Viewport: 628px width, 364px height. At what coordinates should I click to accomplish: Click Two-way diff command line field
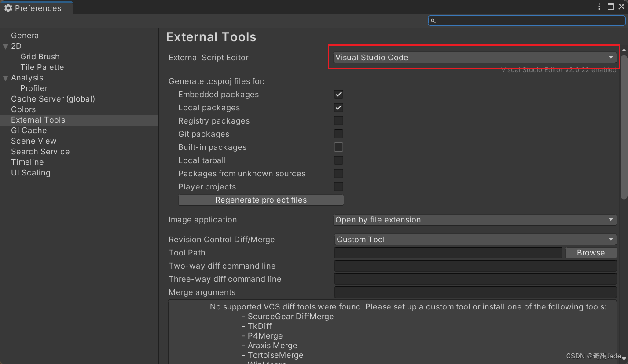click(x=475, y=266)
